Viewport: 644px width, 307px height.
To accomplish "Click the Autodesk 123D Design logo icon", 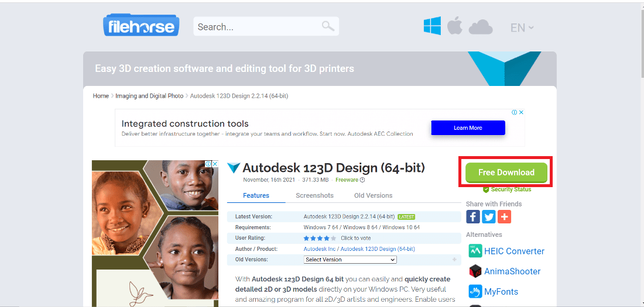I will (x=233, y=168).
